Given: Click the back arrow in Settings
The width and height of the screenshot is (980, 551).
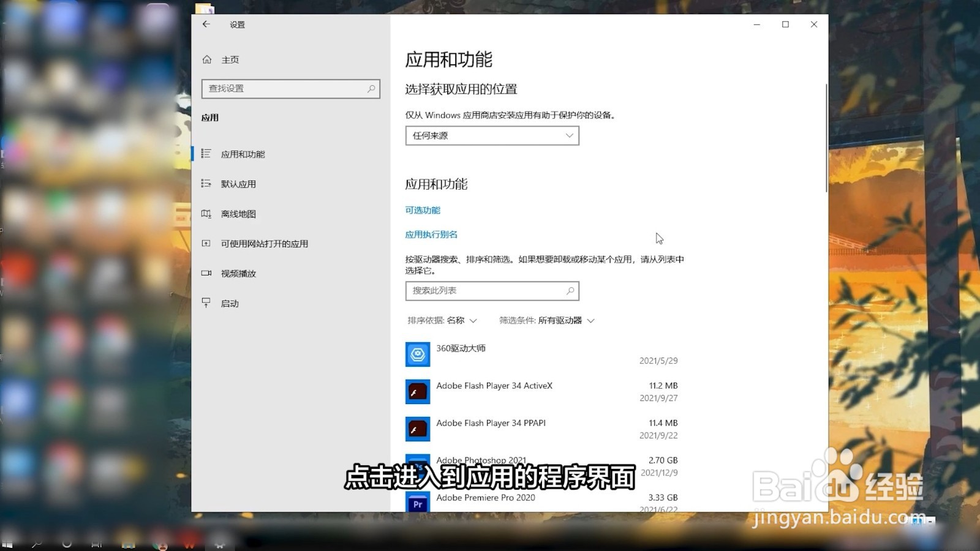Looking at the screenshot, I should point(206,24).
